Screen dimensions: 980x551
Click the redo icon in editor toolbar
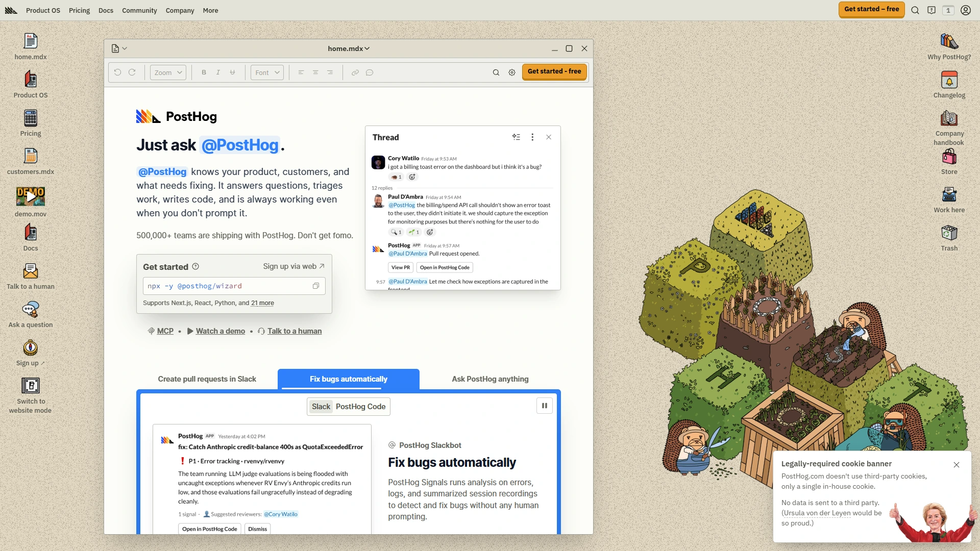coord(132,72)
